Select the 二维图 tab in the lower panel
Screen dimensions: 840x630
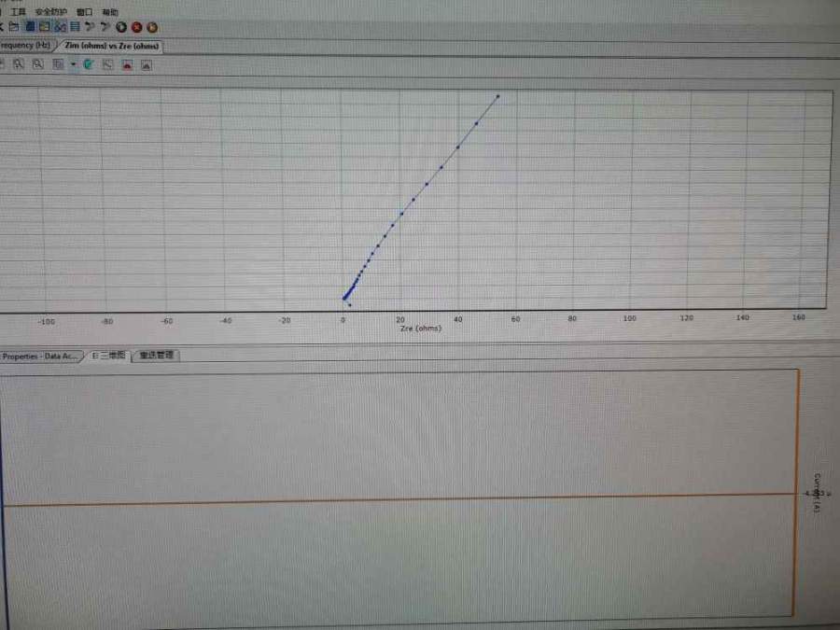click(x=108, y=356)
